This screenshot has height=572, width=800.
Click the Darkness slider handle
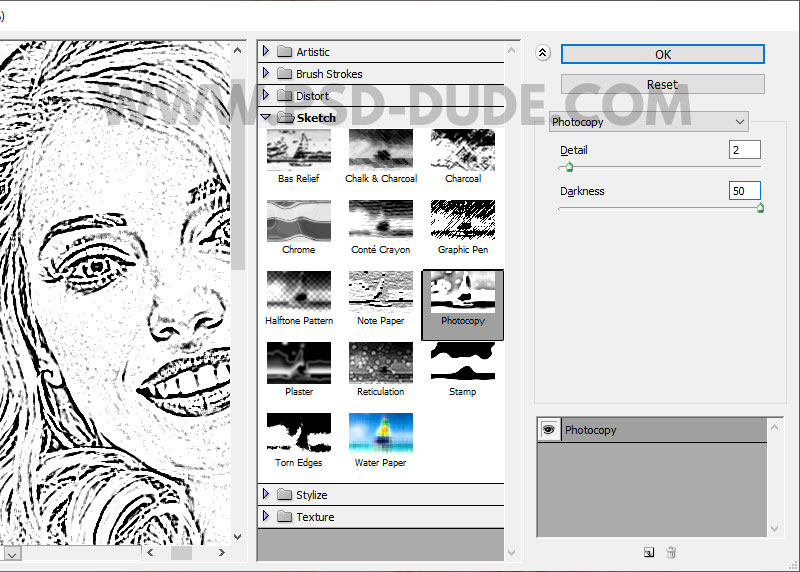(760, 208)
